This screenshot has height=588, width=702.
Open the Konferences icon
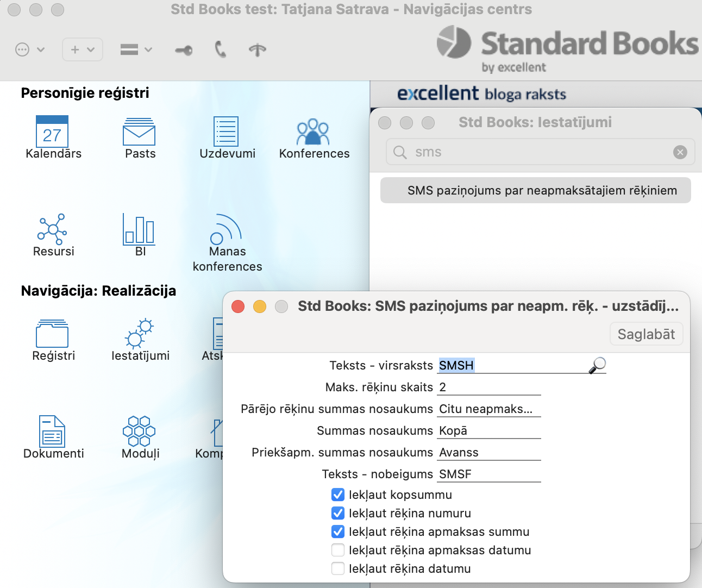(313, 132)
